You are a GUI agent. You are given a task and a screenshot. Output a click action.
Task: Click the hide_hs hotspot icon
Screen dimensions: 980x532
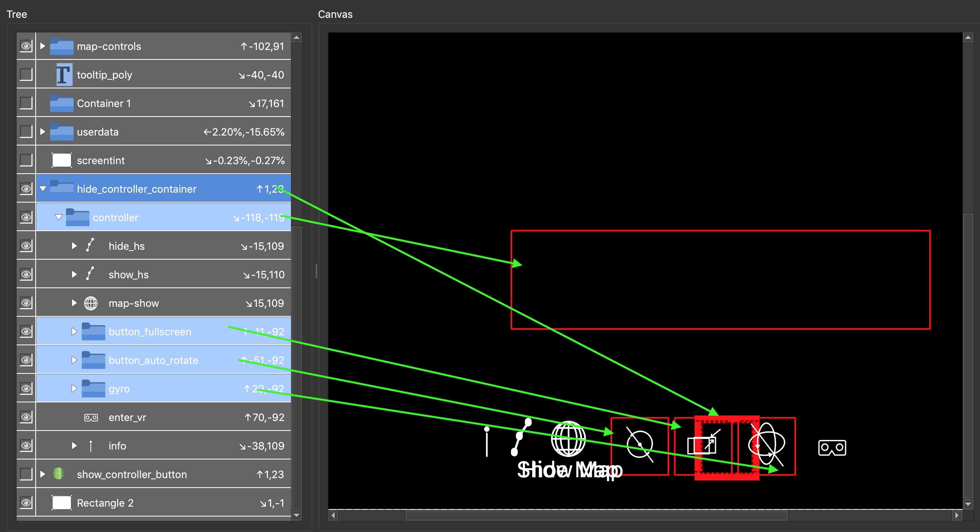click(x=90, y=245)
